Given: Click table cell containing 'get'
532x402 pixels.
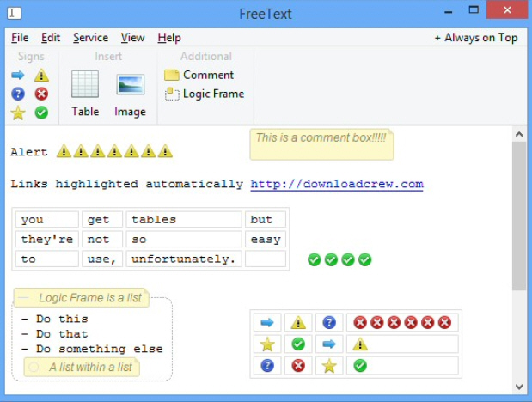Looking at the screenshot, I should tap(102, 220).
